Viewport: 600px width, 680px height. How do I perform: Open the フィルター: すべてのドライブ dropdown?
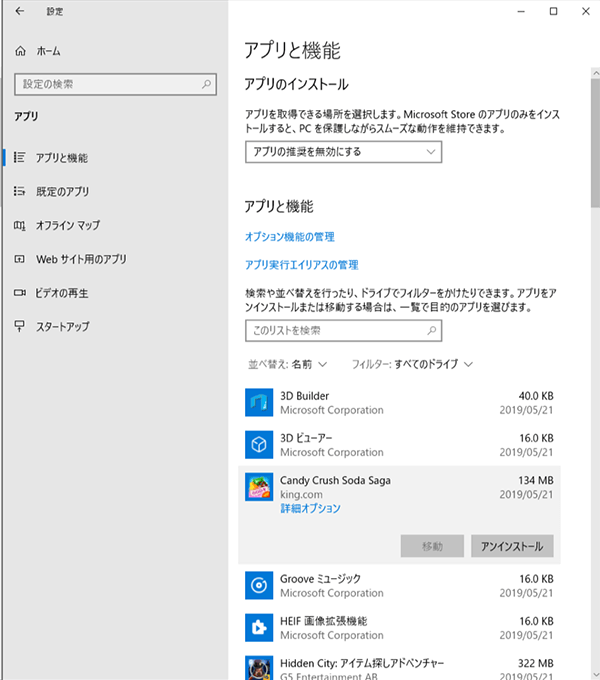[x=412, y=364]
